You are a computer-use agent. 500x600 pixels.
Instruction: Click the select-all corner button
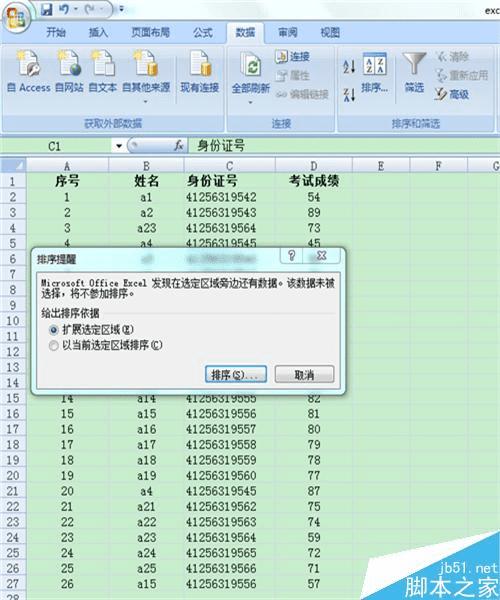click(x=14, y=165)
